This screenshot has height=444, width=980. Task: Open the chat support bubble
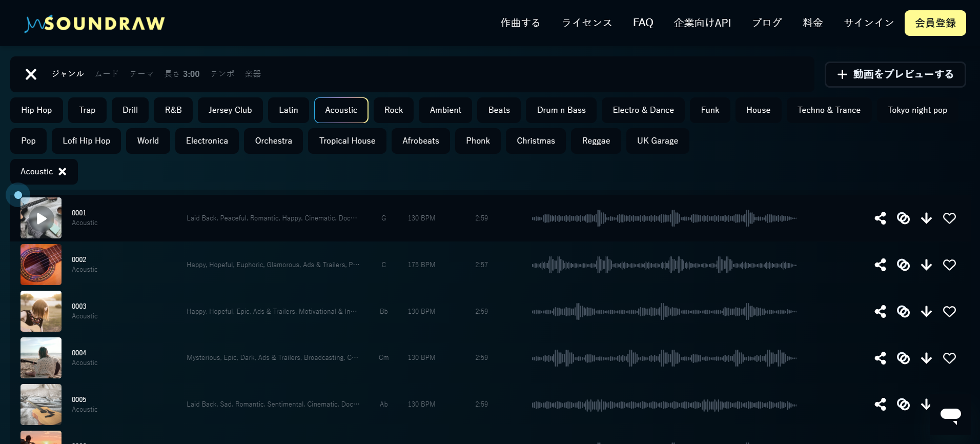(950, 415)
